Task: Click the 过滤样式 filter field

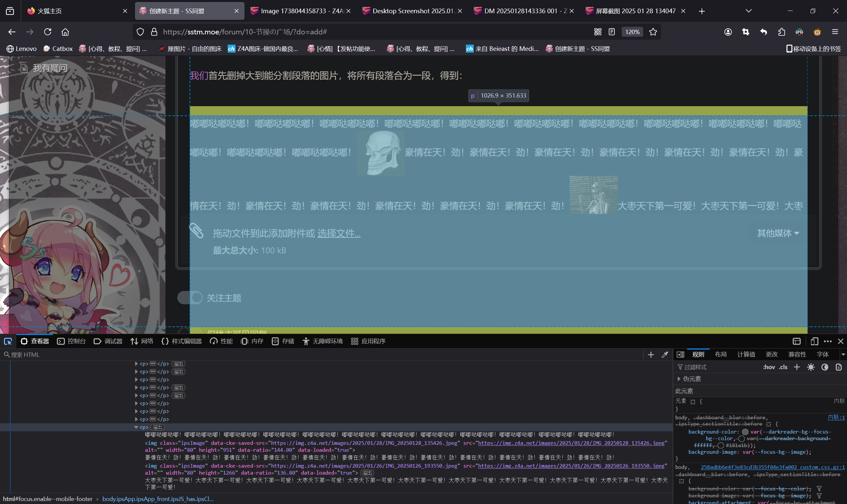Action: point(718,367)
